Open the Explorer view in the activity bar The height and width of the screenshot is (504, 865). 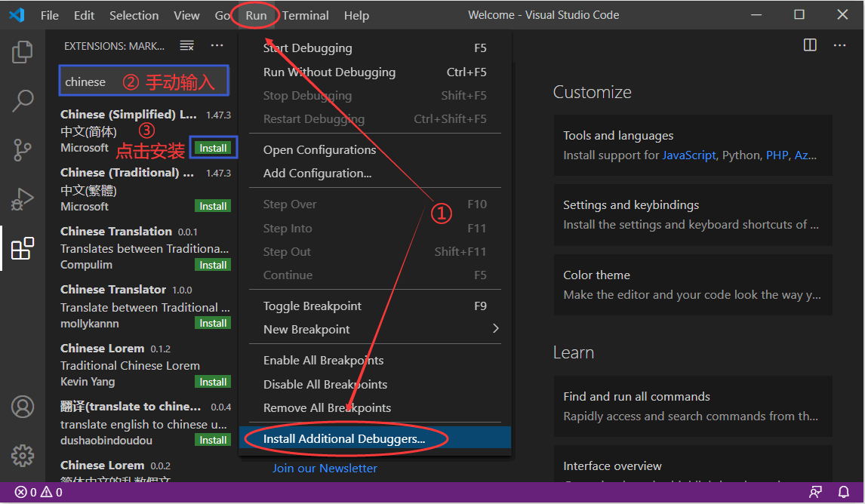tap(23, 51)
